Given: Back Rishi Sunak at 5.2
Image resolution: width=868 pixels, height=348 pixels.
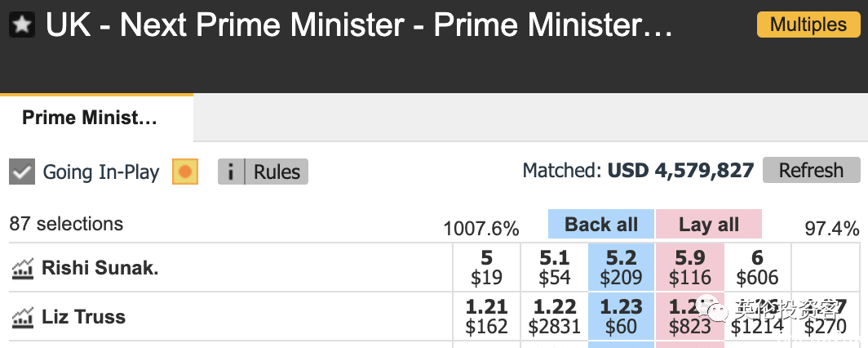Looking at the screenshot, I should click(x=621, y=267).
